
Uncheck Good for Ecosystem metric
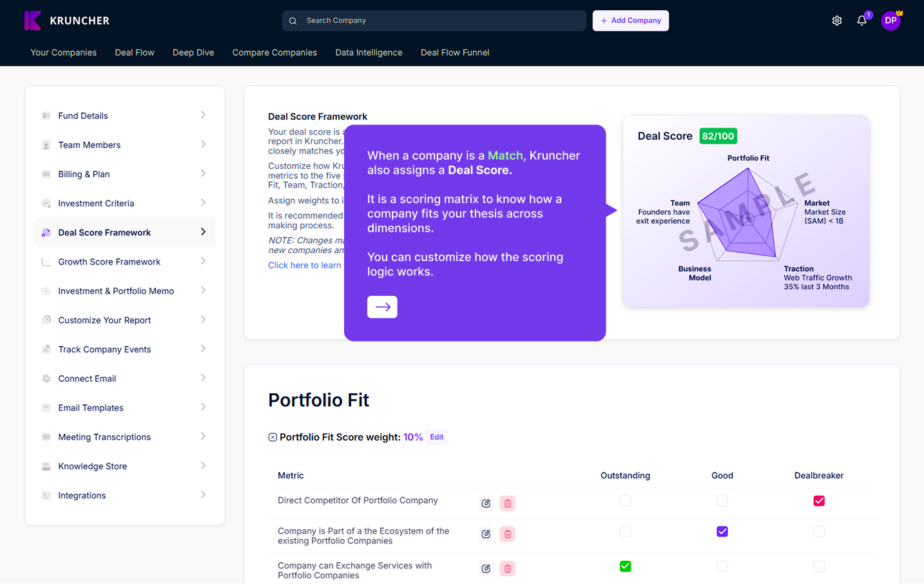tap(722, 532)
